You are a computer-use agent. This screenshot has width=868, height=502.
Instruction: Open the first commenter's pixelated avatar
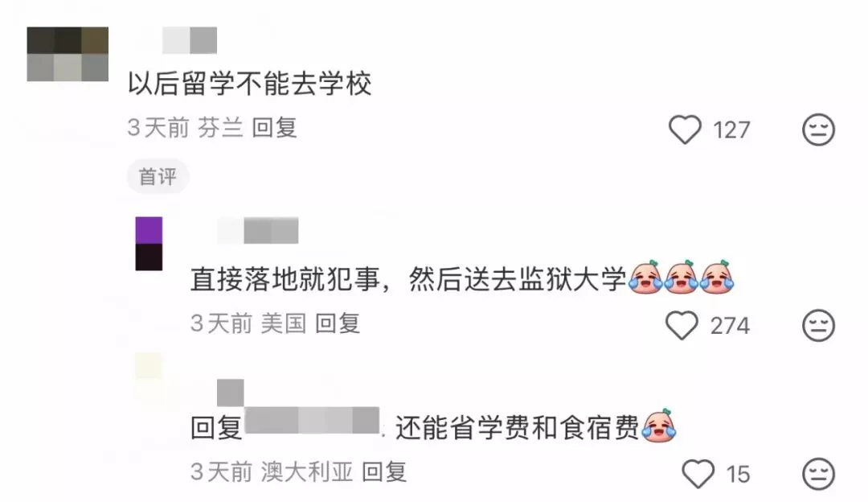(x=68, y=54)
